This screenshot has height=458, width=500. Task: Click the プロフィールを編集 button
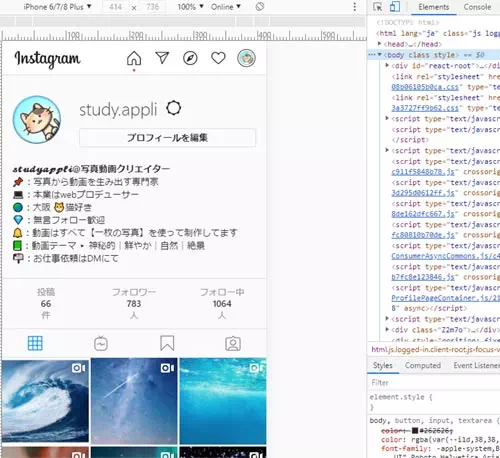pos(167,138)
